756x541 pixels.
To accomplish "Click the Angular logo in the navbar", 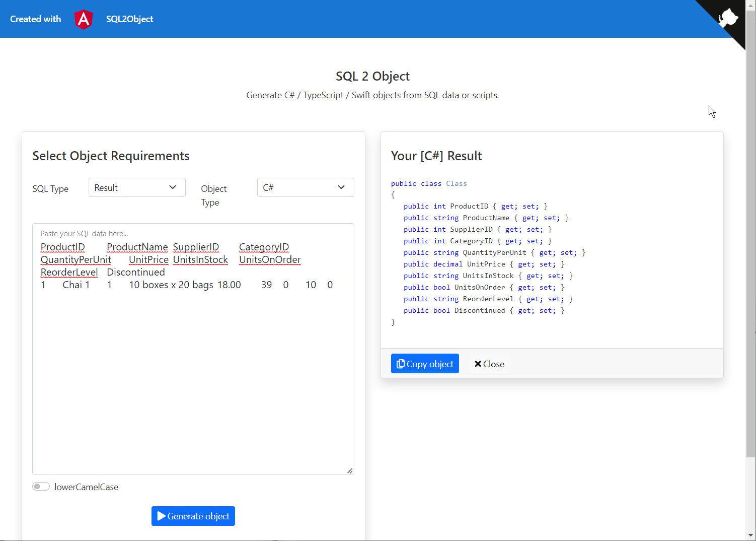I will [x=83, y=19].
